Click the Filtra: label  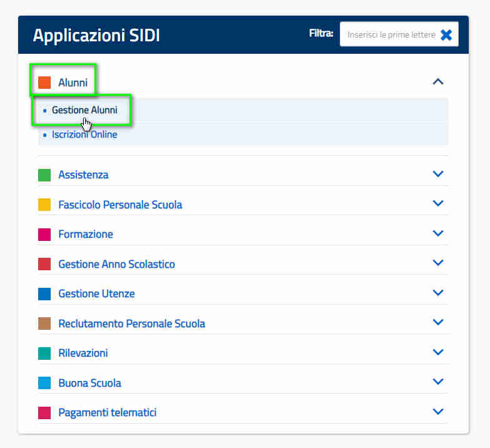[321, 33]
